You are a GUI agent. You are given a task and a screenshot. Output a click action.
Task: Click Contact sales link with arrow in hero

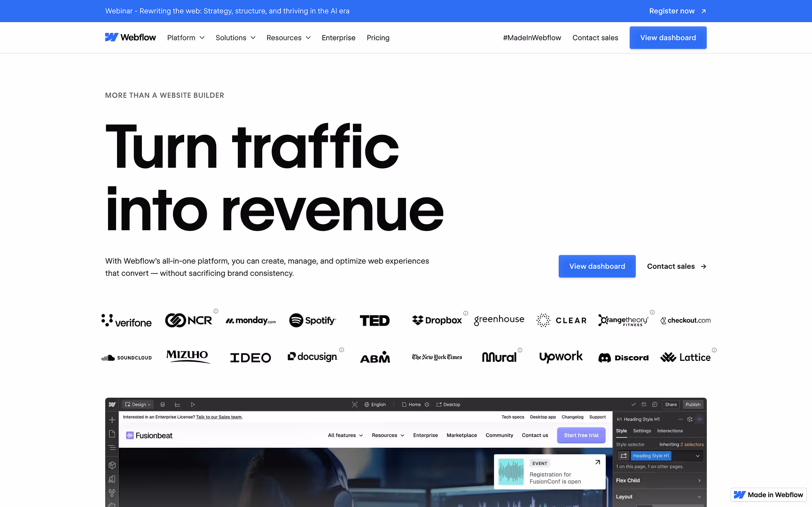point(677,266)
